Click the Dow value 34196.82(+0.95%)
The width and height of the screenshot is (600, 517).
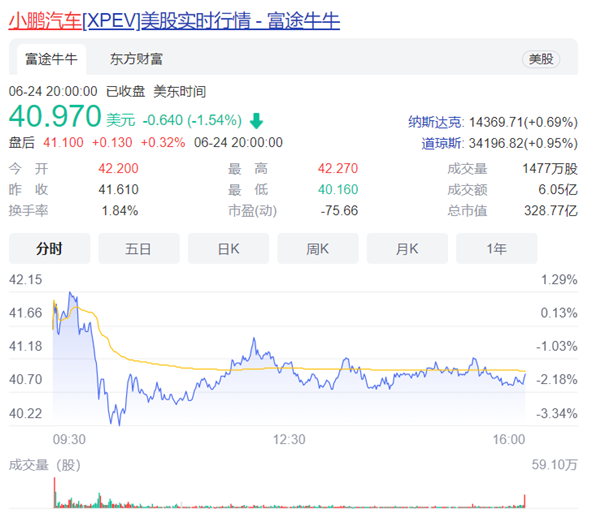(523, 144)
